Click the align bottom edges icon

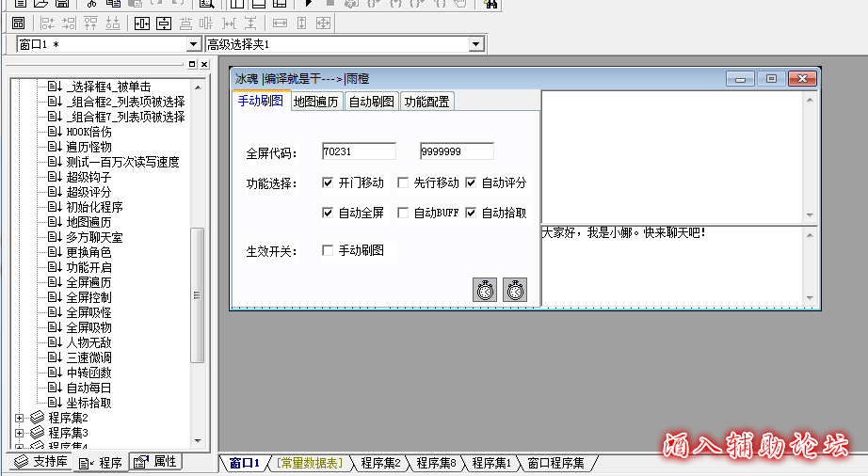113,24
